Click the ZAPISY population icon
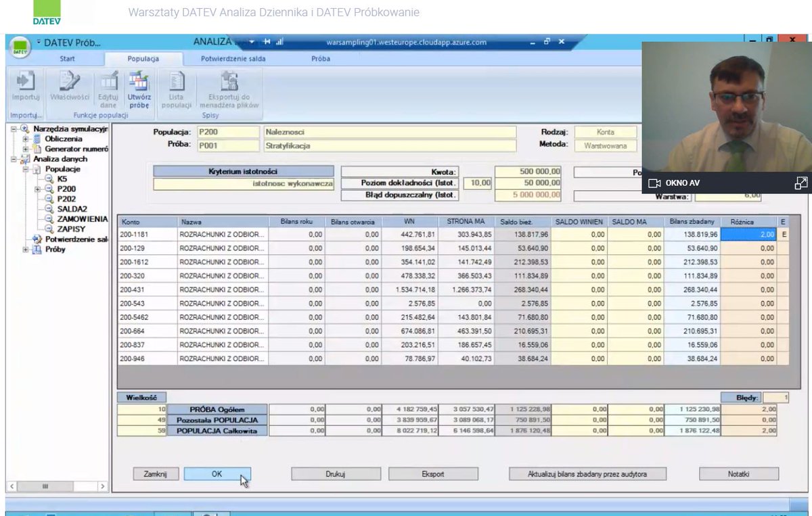The width and height of the screenshot is (812, 516). tap(49, 229)
